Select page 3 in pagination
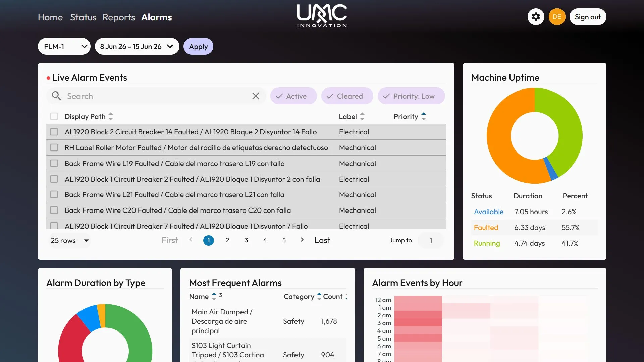644x362 pixels. pyautogui.click(x=246, y=240)
